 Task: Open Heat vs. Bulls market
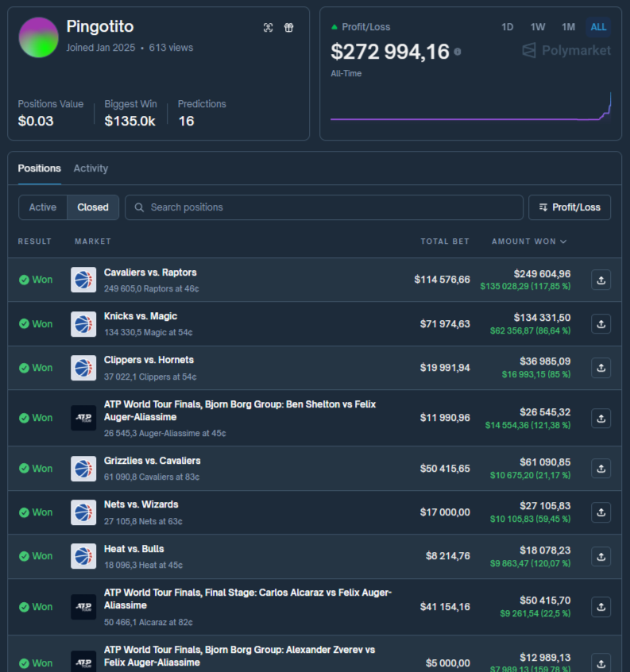[134, 549]
